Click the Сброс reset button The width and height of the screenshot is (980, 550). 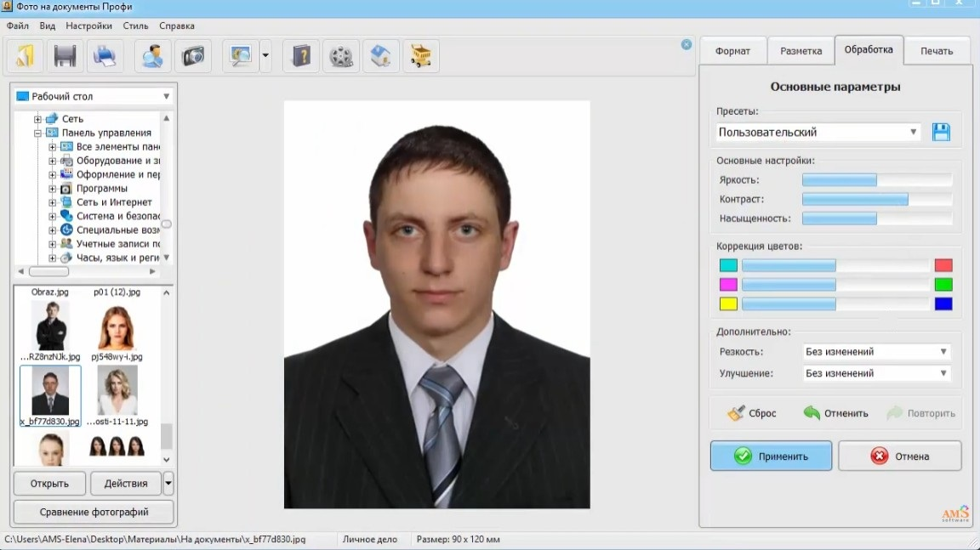click(752, 413)
